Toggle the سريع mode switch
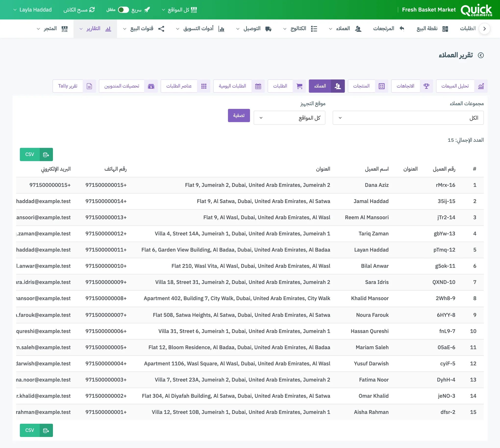 [x=124, y=10]
